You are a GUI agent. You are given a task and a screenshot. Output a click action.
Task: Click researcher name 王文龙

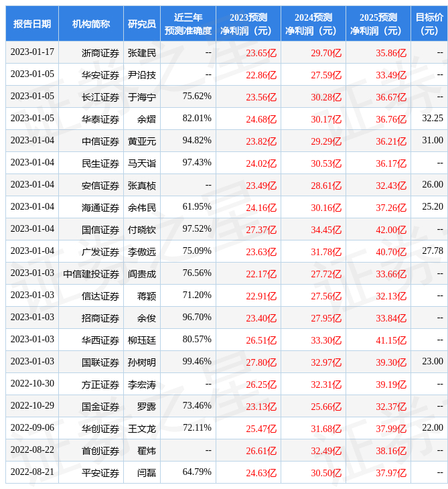tap(142, 429)
